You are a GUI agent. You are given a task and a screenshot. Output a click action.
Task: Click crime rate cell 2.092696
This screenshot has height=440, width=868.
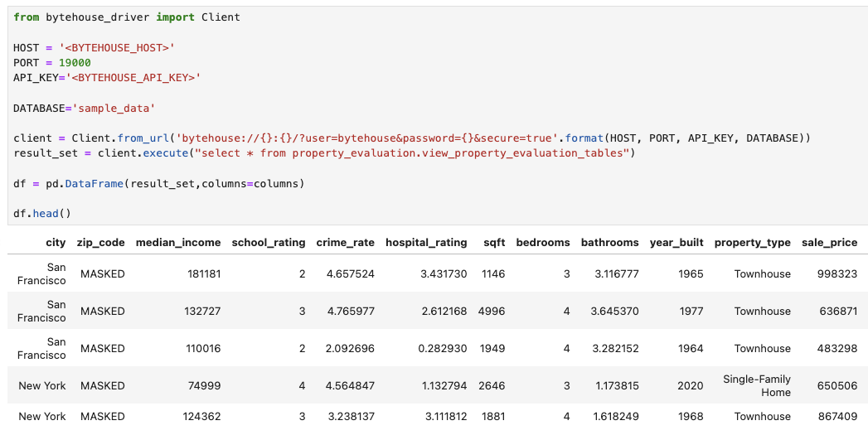[x=351, y=348]
